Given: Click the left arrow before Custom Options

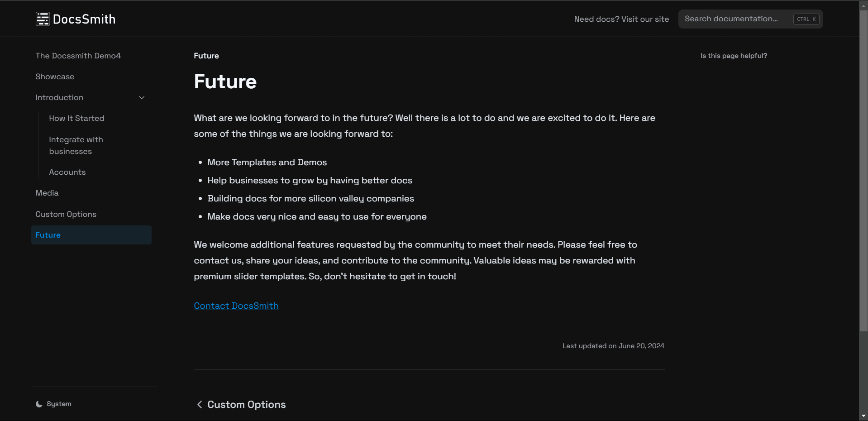Looking at the screenshot, I should (x=200, y=405).
